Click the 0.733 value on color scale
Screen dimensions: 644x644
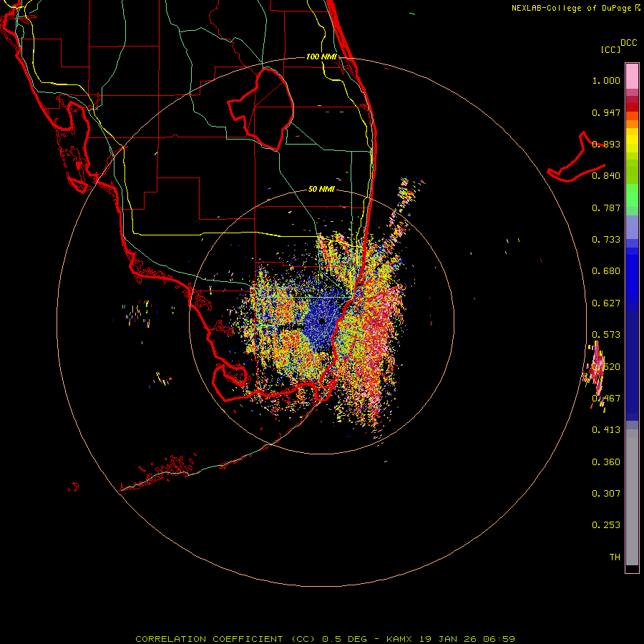[x=606, y=240]
